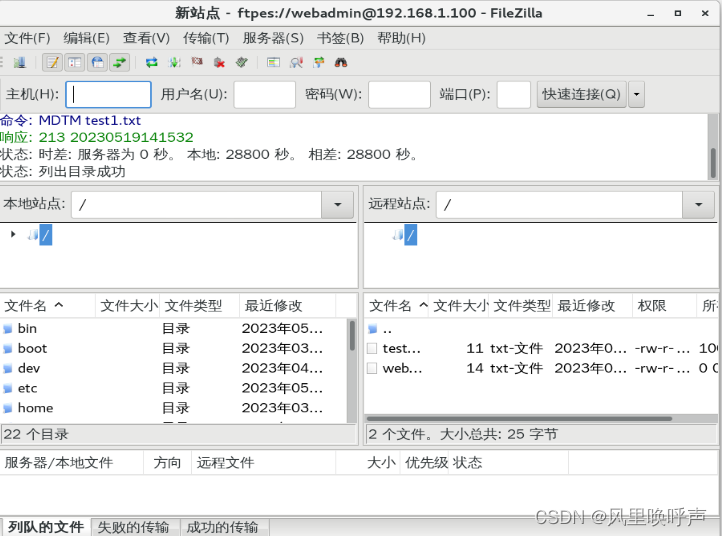
Task: Sort remote list by 文件名 column
Action: 398,305
